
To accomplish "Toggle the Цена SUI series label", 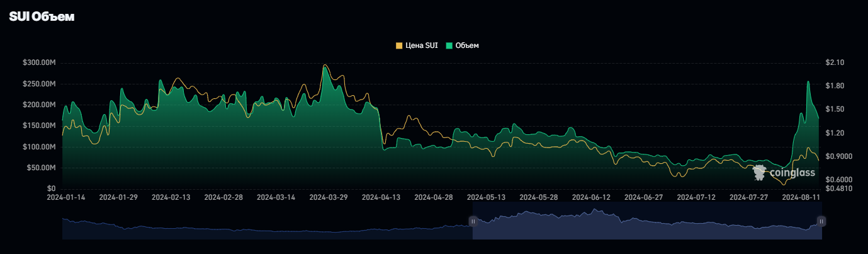I will (x=421, y=46).
